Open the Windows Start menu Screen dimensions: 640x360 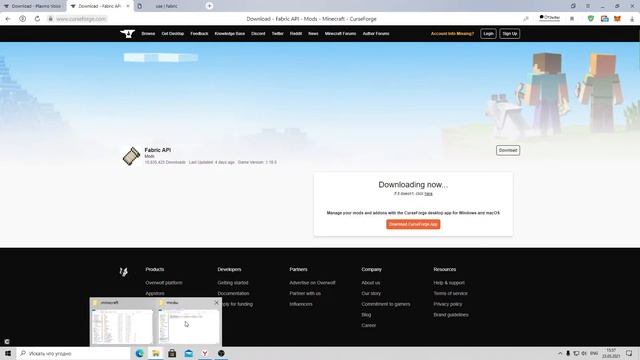click(8, 353)
